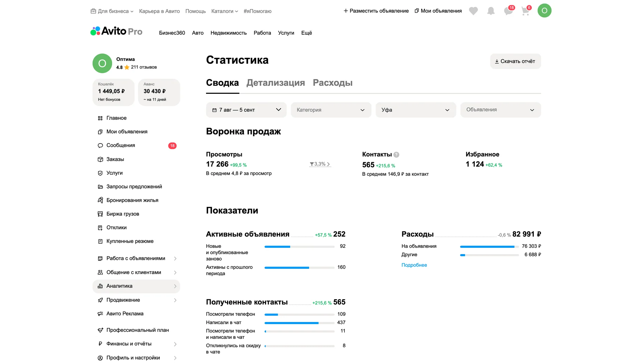The width and height of the screenshot is (642, 364).
Task: Click the Запросы предложений folder icon
Action: pyautogui.click(x=100, y=187)
